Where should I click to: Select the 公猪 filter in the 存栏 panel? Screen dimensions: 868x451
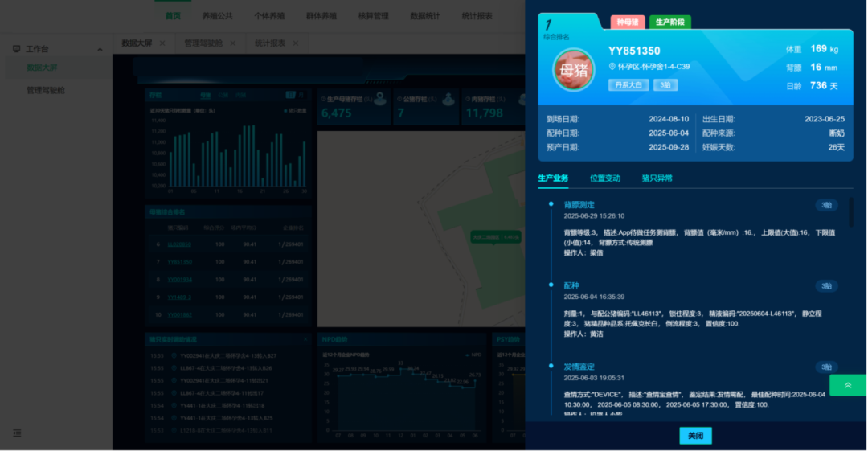tap(223, 96)
